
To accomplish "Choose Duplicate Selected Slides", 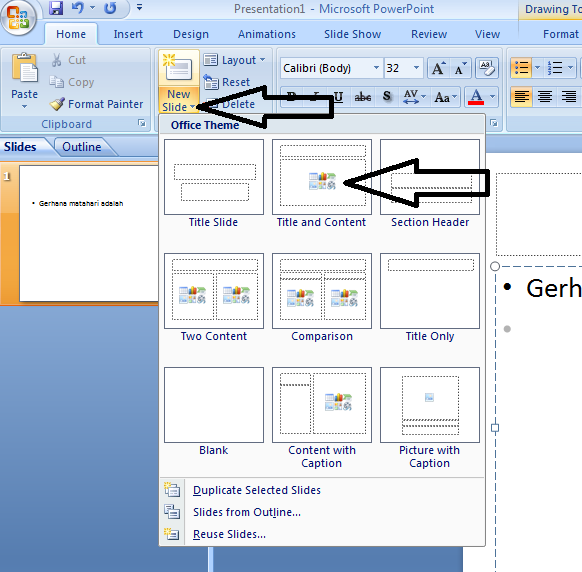I will click(256, 490).
